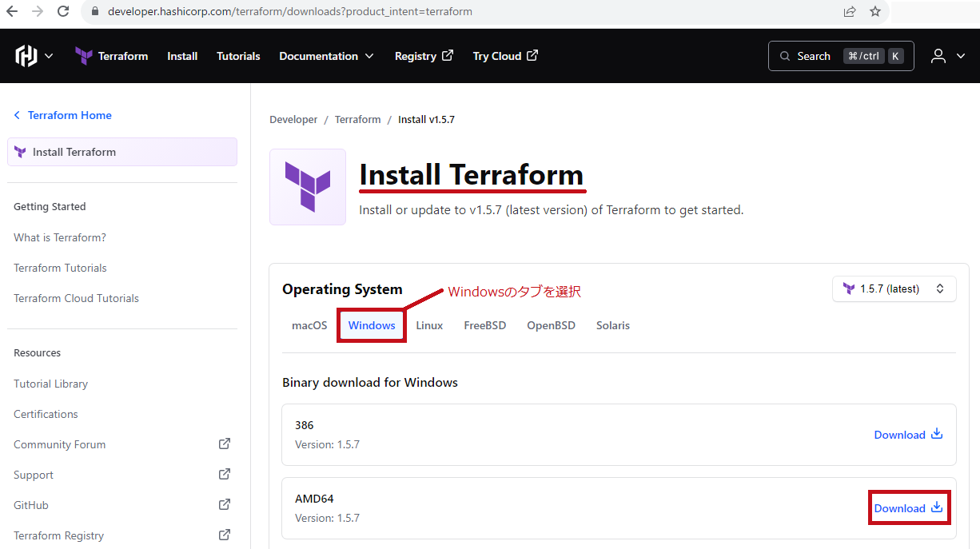Click Developer in breadcrumb
980x549 pixels.
coord(293,119)
